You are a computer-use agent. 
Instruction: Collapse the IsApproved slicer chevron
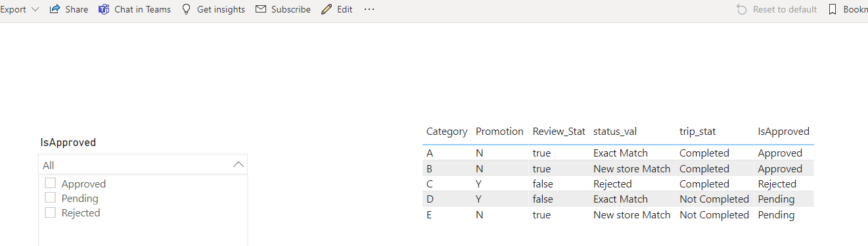click(239, 164)
